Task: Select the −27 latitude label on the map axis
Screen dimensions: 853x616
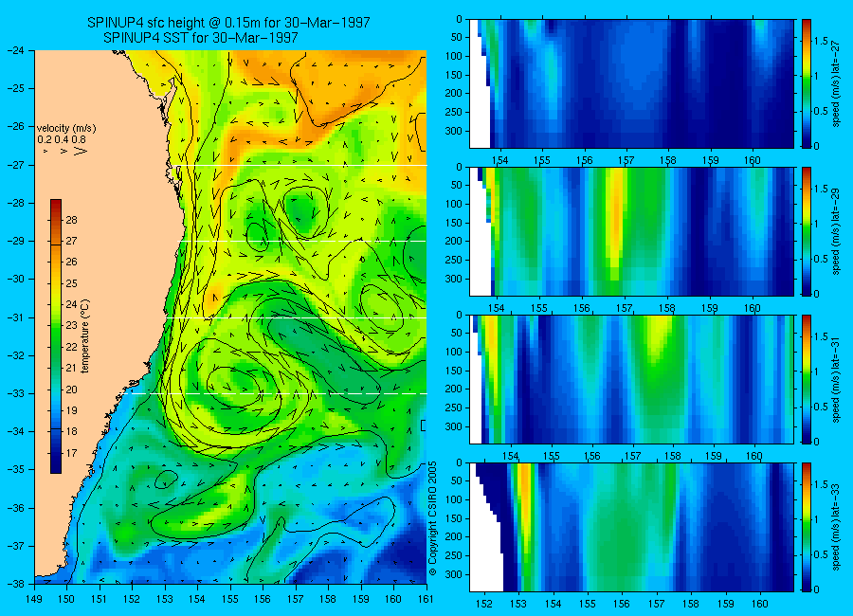Action: pyautogui.click(x=16, y=165)
